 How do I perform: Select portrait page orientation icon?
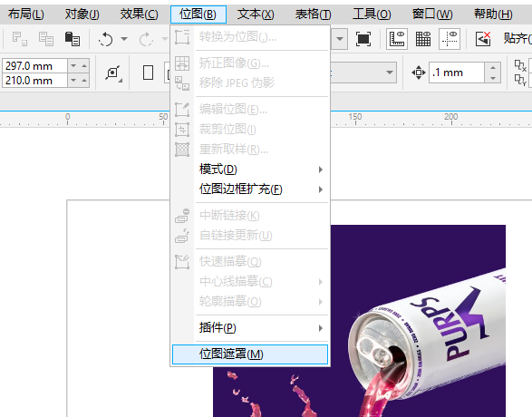[x=148, y=73]
